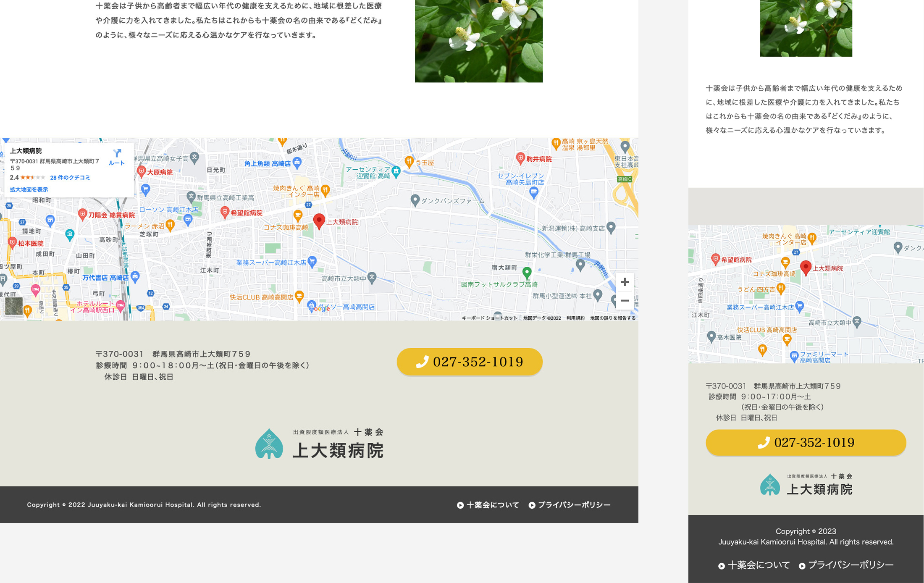This screenshot has height=583, width=924.
Task: Click the map zoom out minus button
Action: pos(625,301)
